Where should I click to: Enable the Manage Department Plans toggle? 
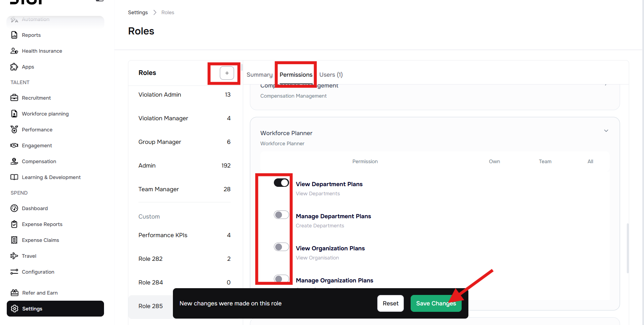[281, 215]
